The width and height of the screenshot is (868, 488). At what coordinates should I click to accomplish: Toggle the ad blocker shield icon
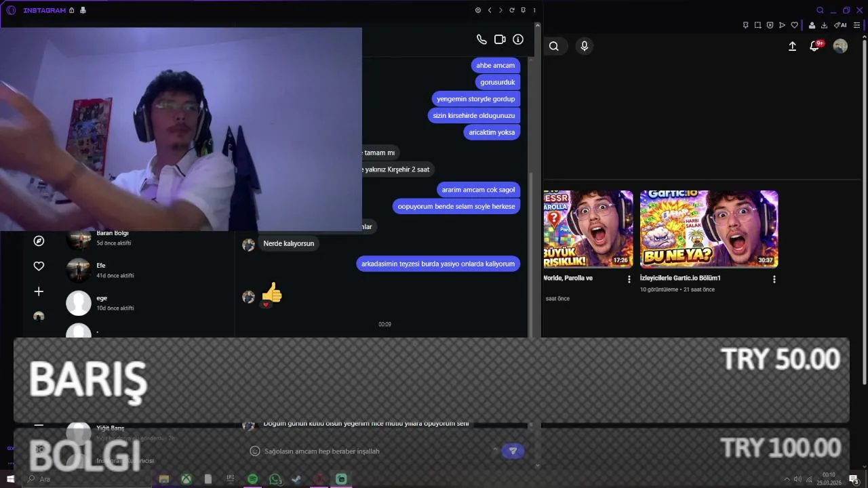pyautogui.click(x=770, y=25)
